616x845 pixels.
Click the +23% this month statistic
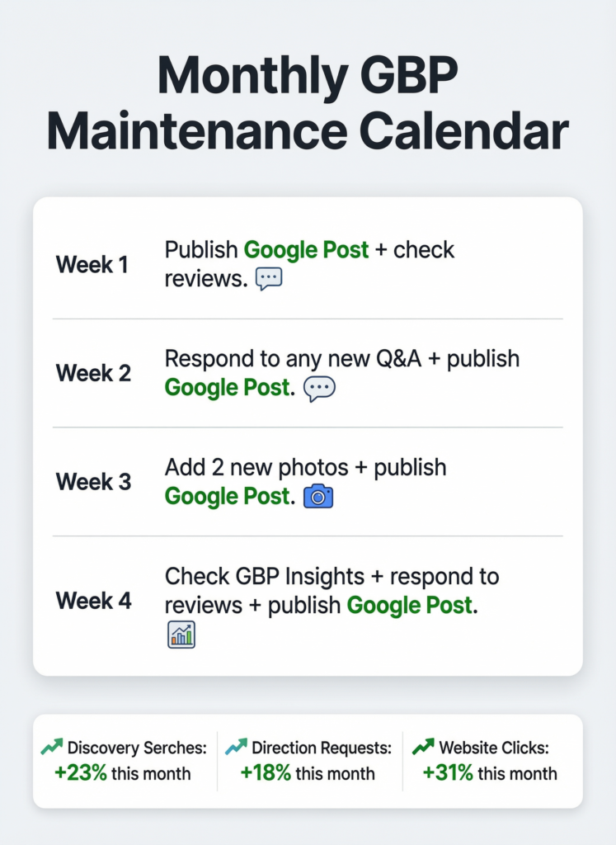coord(123,773)
